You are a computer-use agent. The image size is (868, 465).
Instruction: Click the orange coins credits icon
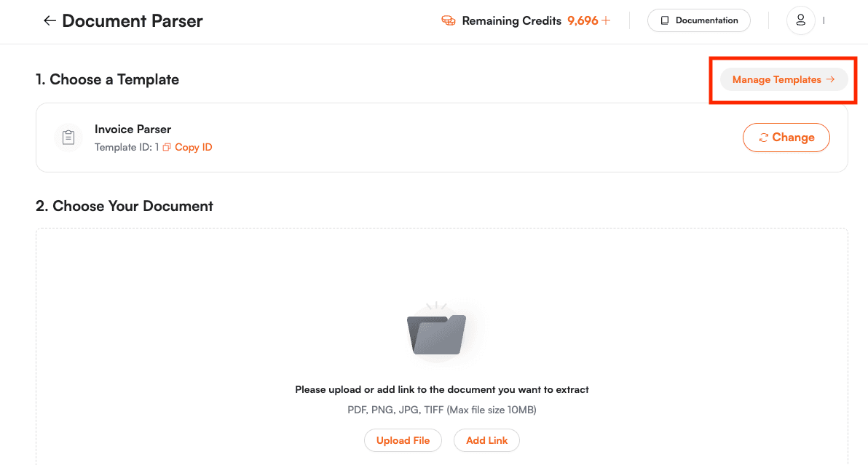[x=449, y=21]
